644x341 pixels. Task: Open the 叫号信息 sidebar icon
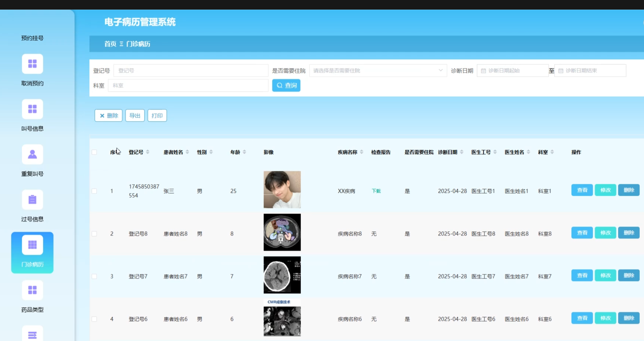tap(32, 109)
